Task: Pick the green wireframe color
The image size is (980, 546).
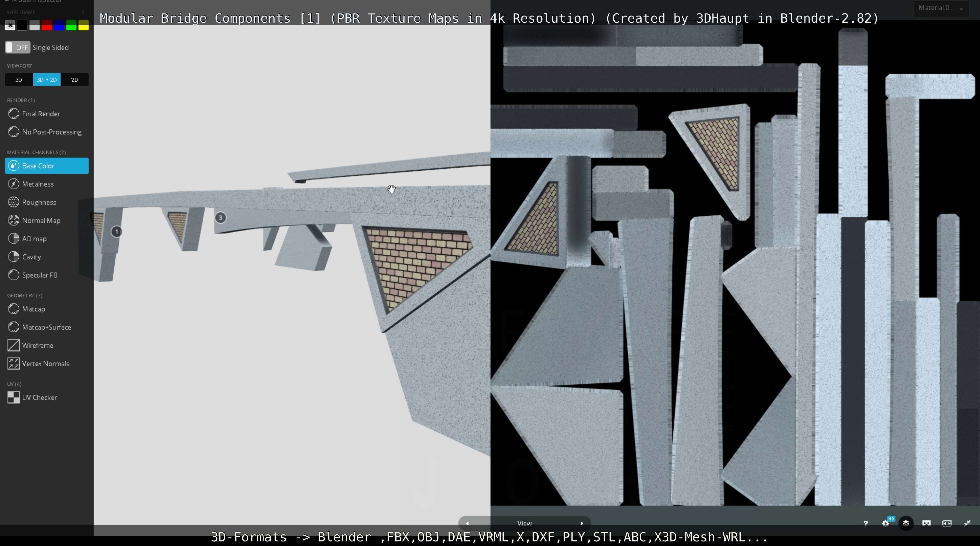Action: pyautogui.click(x=71, y=25)
